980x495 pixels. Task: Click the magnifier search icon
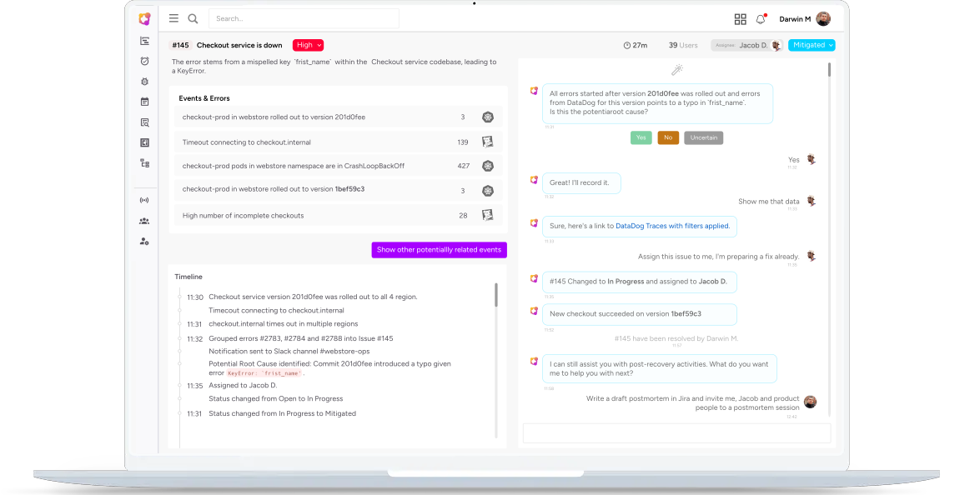(x=193, y=18)
